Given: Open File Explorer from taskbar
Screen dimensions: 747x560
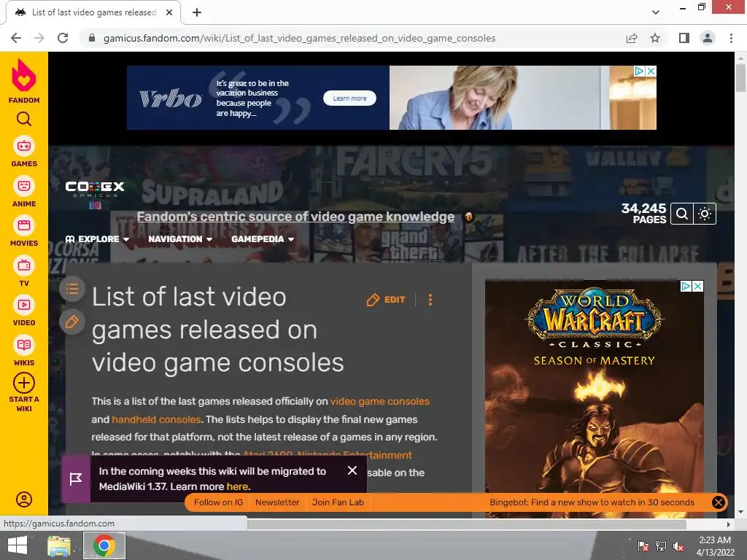Looking at the screenshot, I should (59, 545).
